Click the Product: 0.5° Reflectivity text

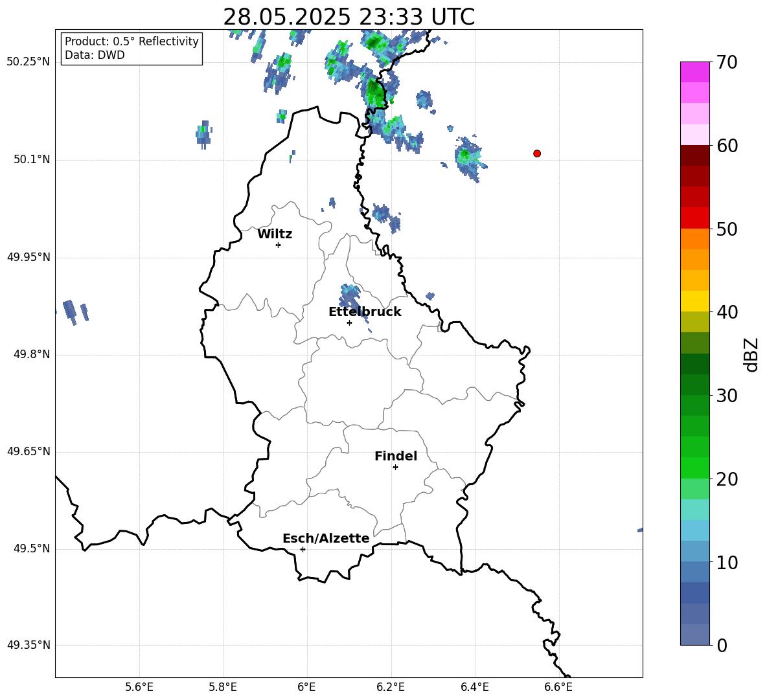[x=132, y=41]
